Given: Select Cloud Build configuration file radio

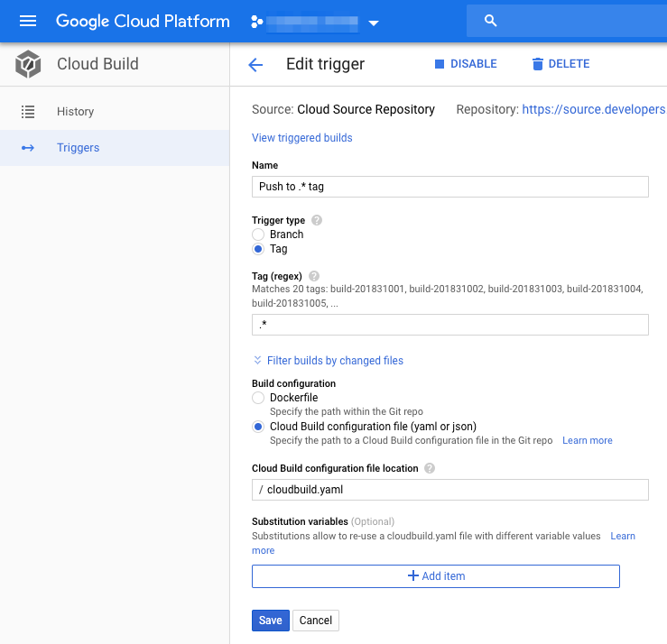Looking at the screenshot, I should 258,427.
